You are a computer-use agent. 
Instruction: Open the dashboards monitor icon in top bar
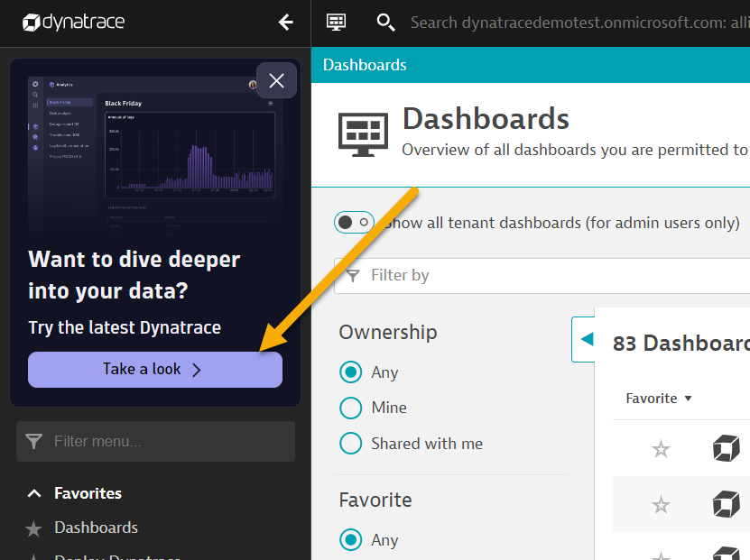click(x=337, y=23)
